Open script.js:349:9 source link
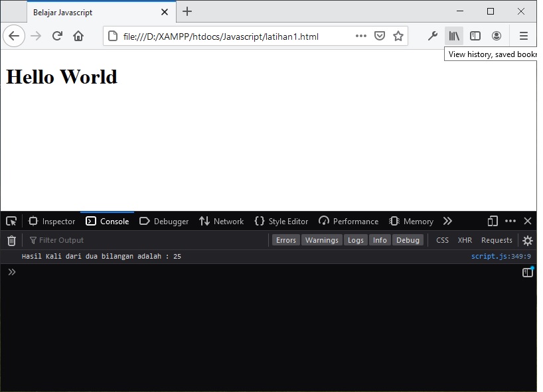 (x=501, y=256)
